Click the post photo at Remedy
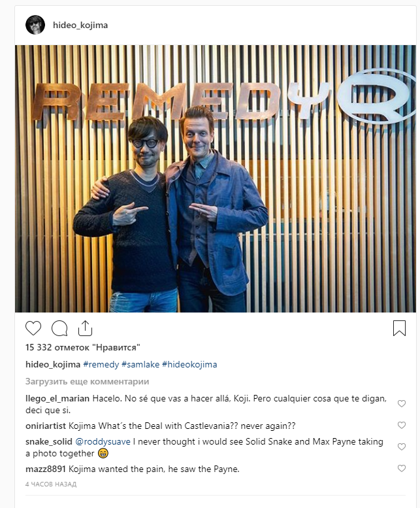 216,178
